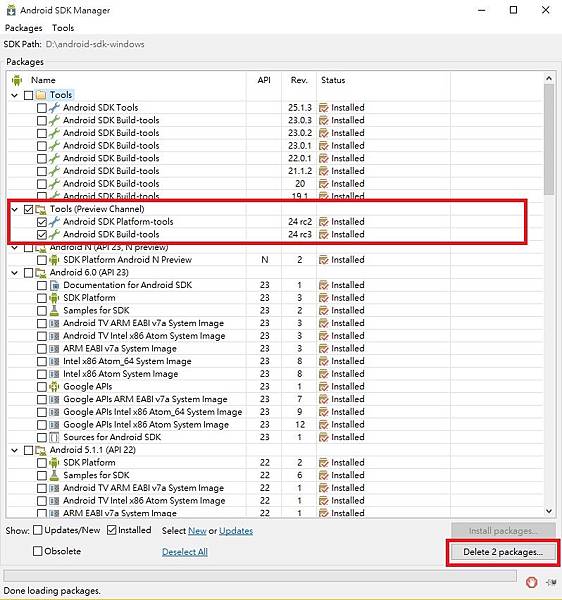
Task: Select Build-tools 21.1.2 row text
Action: pyautogui.click(x=111, y=171)
